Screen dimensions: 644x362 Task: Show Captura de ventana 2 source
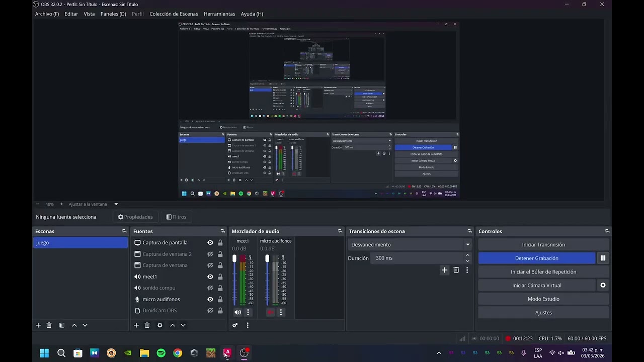point(210,254)
